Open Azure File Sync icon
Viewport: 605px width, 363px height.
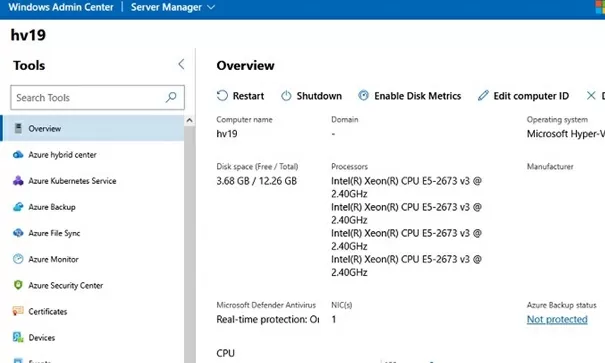coord(18,233)
